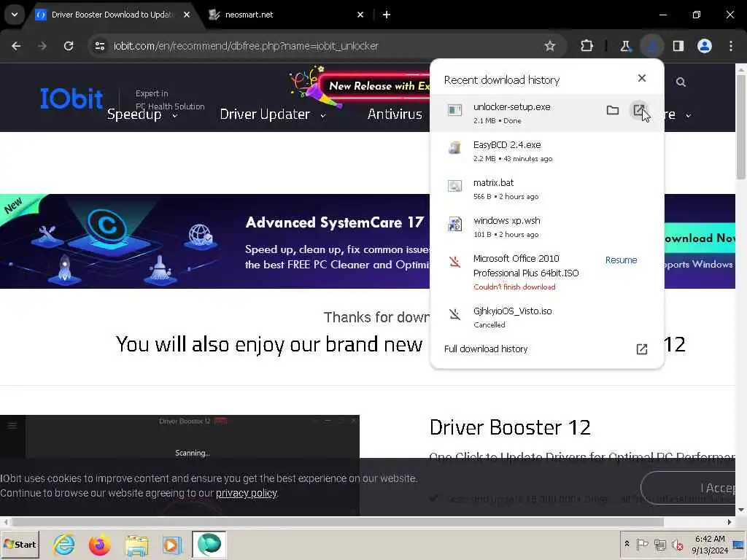Open the tab search dropdown arrow
The height and width of the screenshot is (560, 747).
tap(15, 15)
